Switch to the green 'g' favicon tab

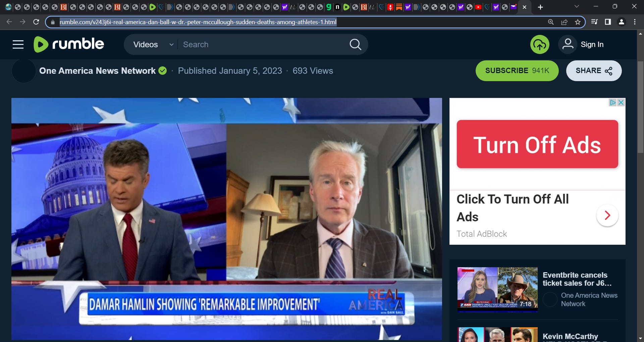pyautogui.click(x=329, y=7)
